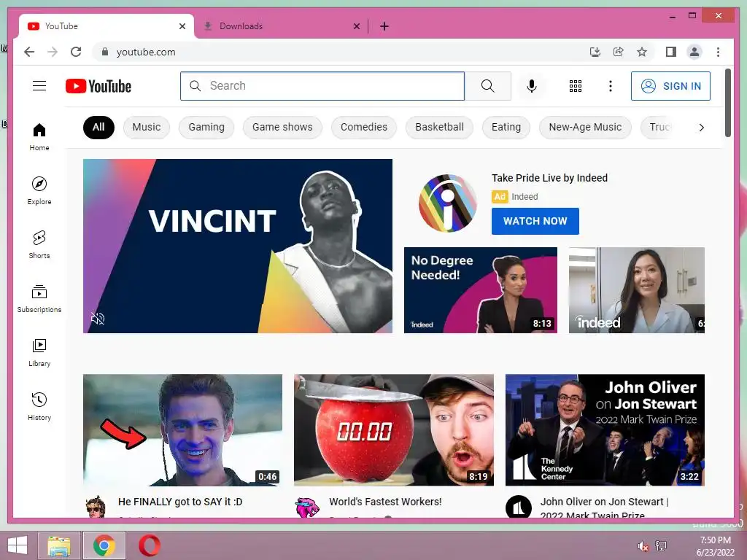Open the Indeed rainbow logo image
This screenshot has width=747, height=560.
point(447,203)
